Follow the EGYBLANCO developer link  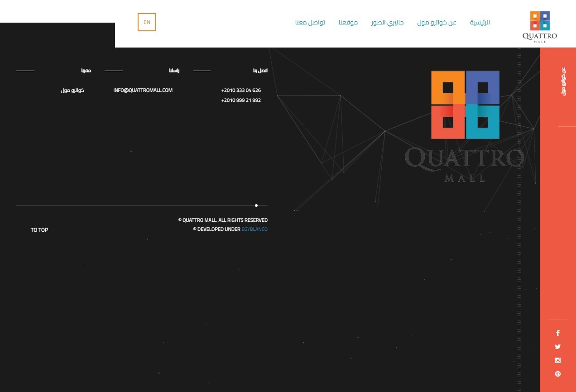click(254, 229)
